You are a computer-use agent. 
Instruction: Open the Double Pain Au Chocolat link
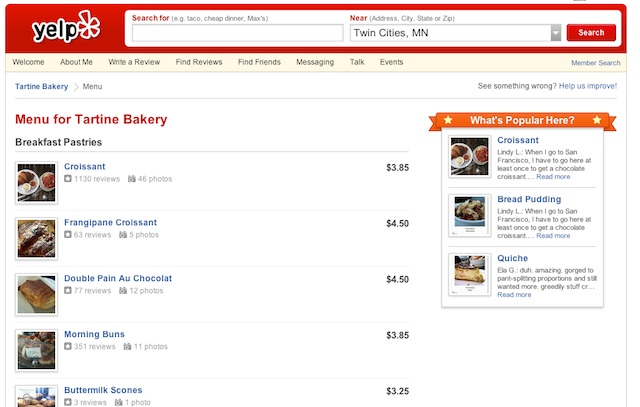pos(118,278)
